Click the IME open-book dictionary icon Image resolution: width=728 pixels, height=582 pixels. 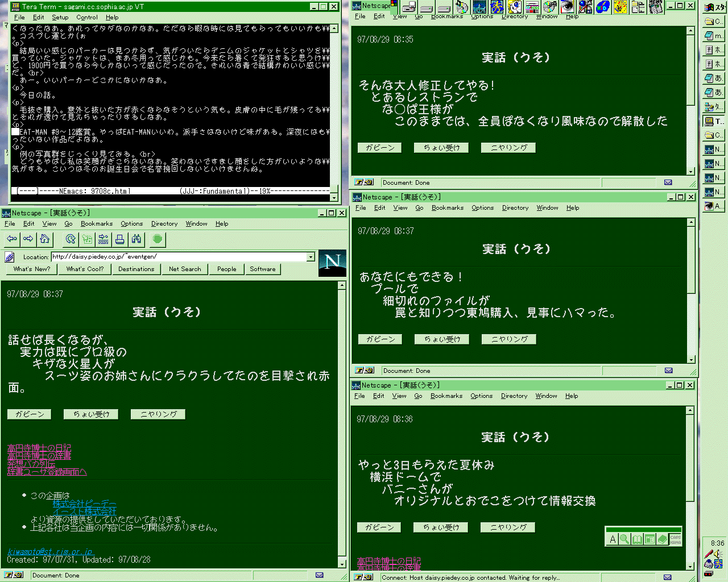(x=637, y=539)
